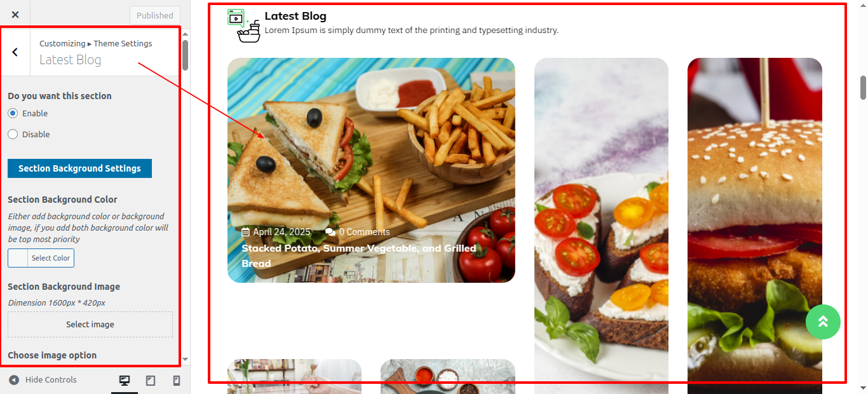868x394 pixels.
Task: Switch to mobile preview device icon
Action: (x=177, y=381)
